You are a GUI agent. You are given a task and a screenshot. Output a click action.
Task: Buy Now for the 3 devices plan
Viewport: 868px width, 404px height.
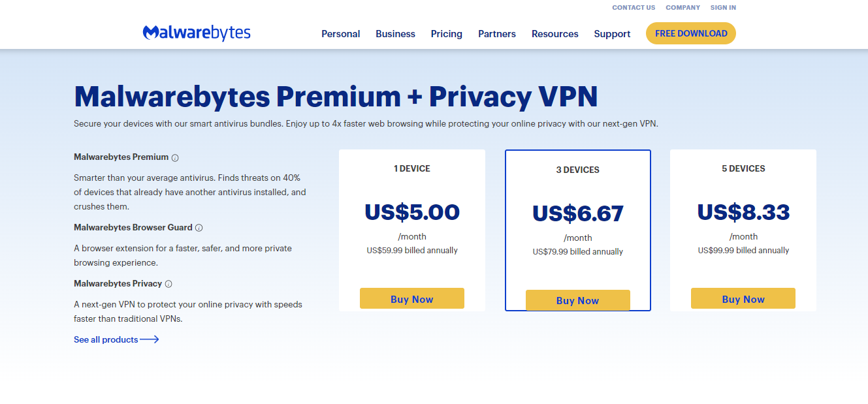pos(578,300)
